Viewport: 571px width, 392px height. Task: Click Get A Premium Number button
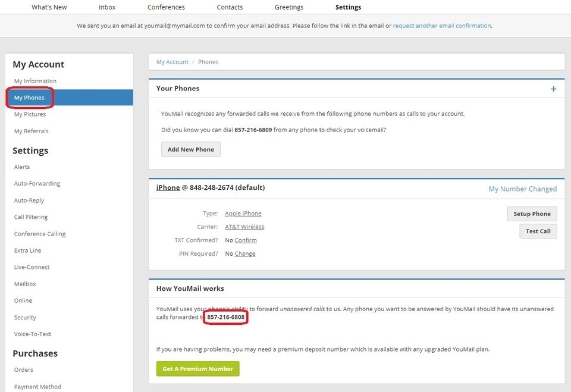coord(197,369)
